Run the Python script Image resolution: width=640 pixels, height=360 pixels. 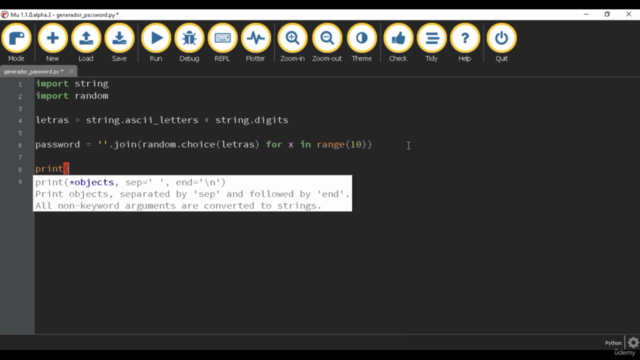[x=156, y=42]
